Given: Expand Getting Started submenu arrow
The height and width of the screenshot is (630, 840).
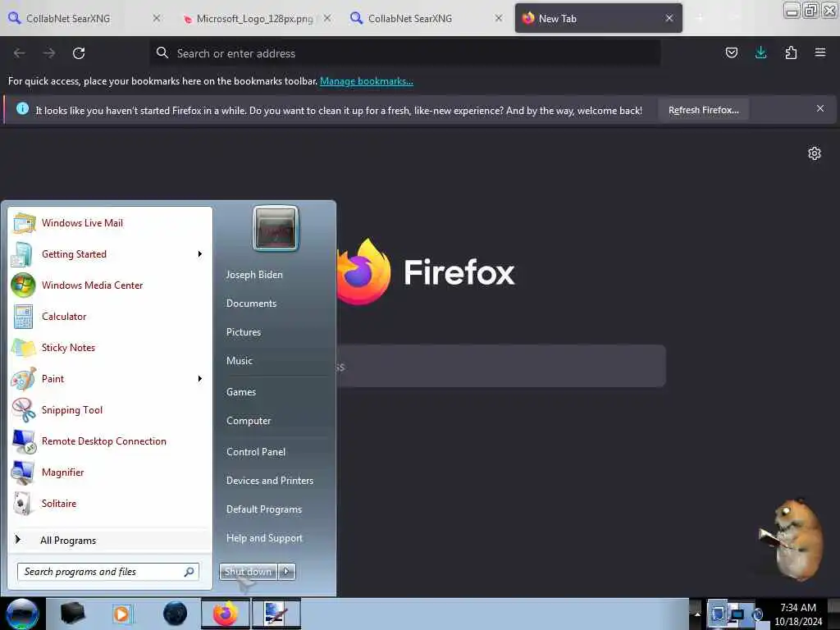Looking at the screenshot, I should [x=200, y=254].
